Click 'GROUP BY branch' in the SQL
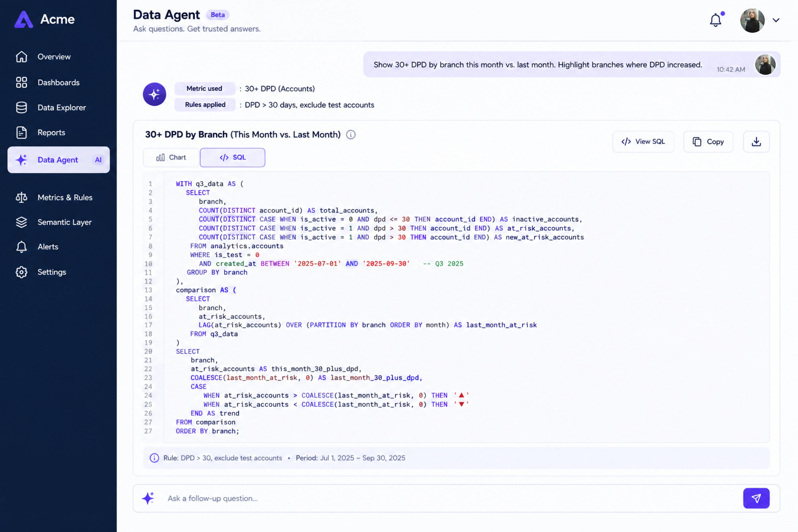Screen dimensions: 798x532 pos(217,272)
